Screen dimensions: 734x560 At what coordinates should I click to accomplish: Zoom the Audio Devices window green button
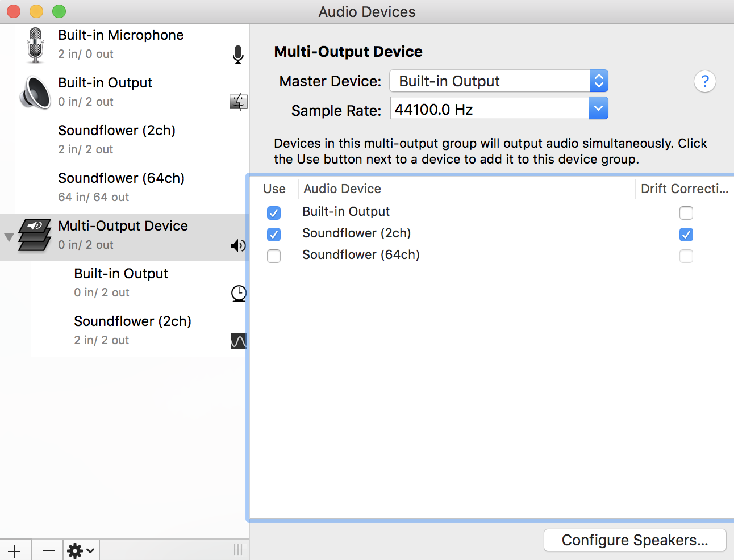(59, 11)
